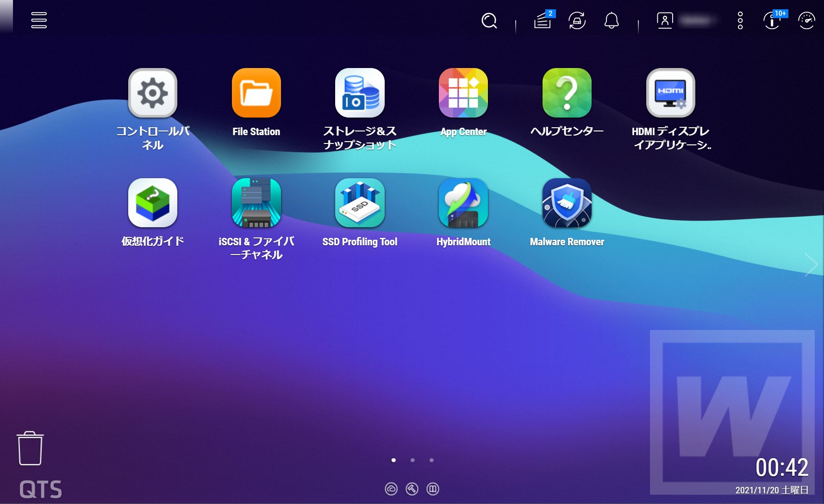Open the myQNAPcloud bottom shortcut icon
This screenshot has height=504, width=824.
pos(391,489)
